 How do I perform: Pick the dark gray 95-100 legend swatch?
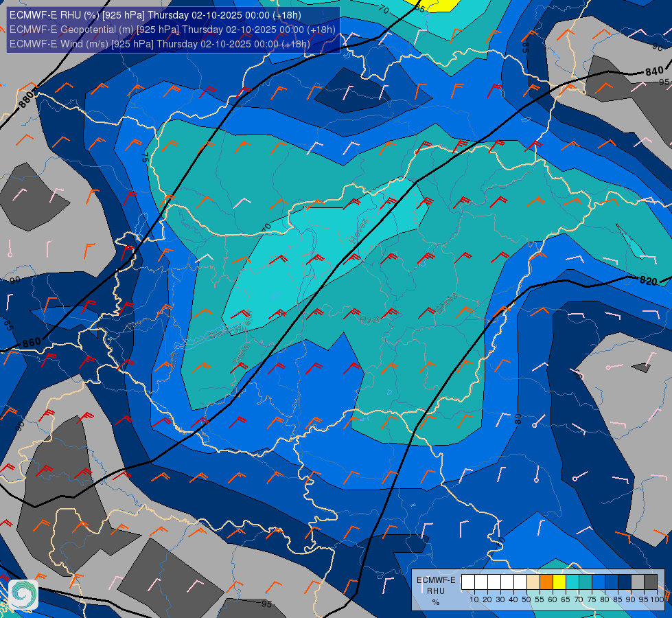tap(651, 582)
